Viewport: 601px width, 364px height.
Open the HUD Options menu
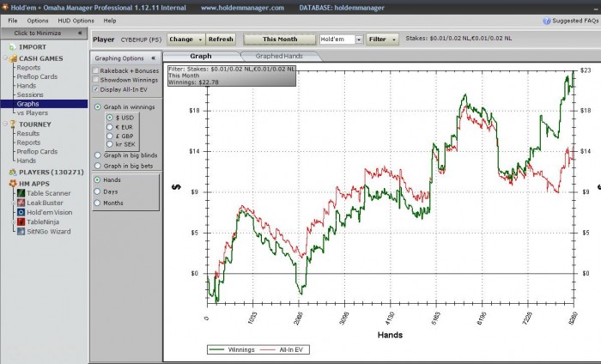[76, 21]
